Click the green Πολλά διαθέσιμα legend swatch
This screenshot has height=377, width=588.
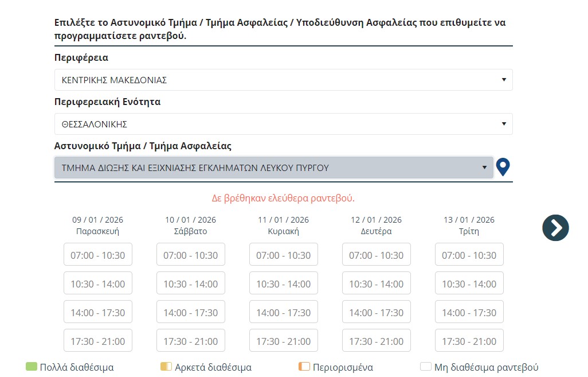32,367
